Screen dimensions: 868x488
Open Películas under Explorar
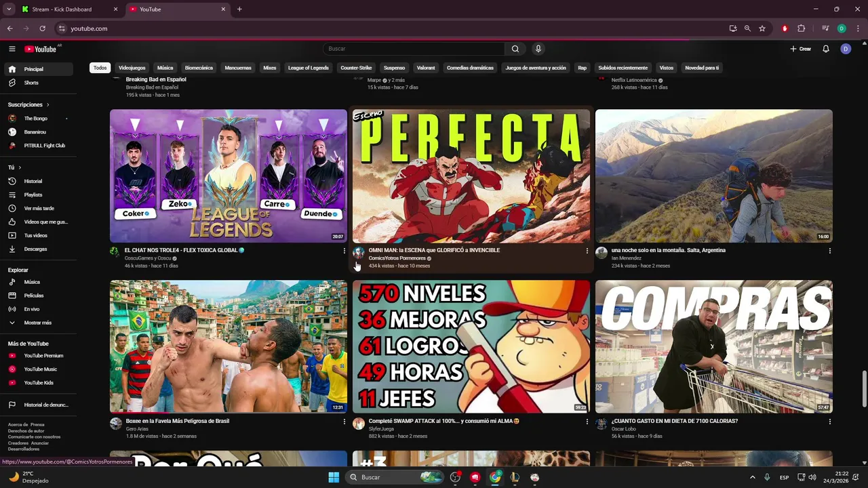tap(39, 296)
